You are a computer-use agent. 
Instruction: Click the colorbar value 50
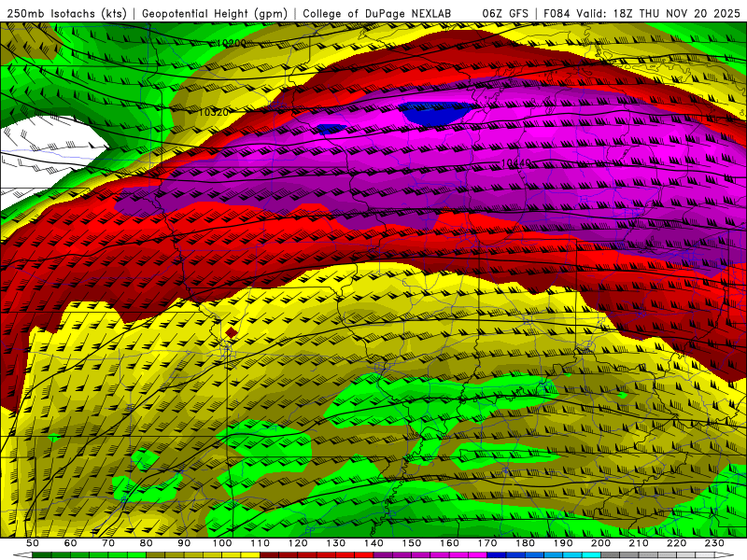(33, 543)
